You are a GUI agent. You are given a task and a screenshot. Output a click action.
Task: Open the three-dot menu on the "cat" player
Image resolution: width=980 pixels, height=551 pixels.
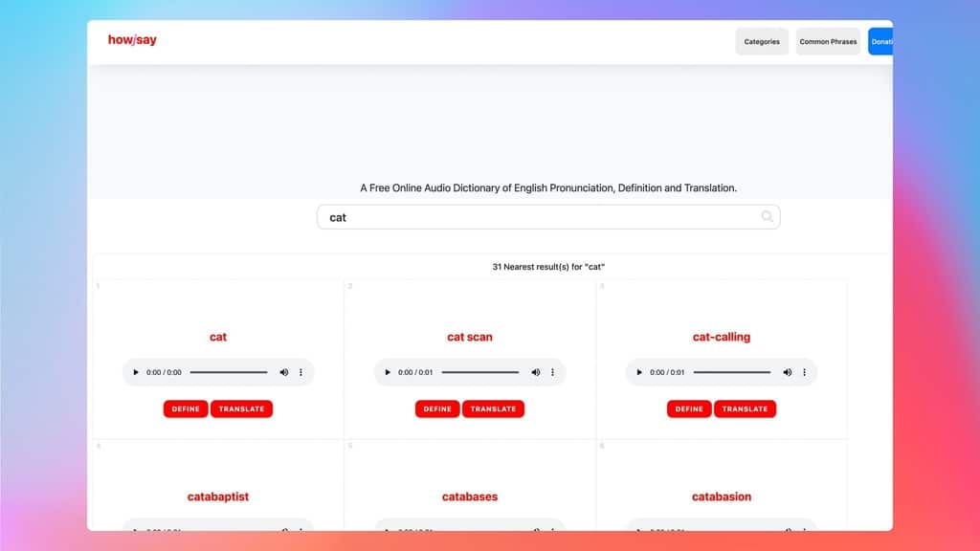tap(301, 372)
